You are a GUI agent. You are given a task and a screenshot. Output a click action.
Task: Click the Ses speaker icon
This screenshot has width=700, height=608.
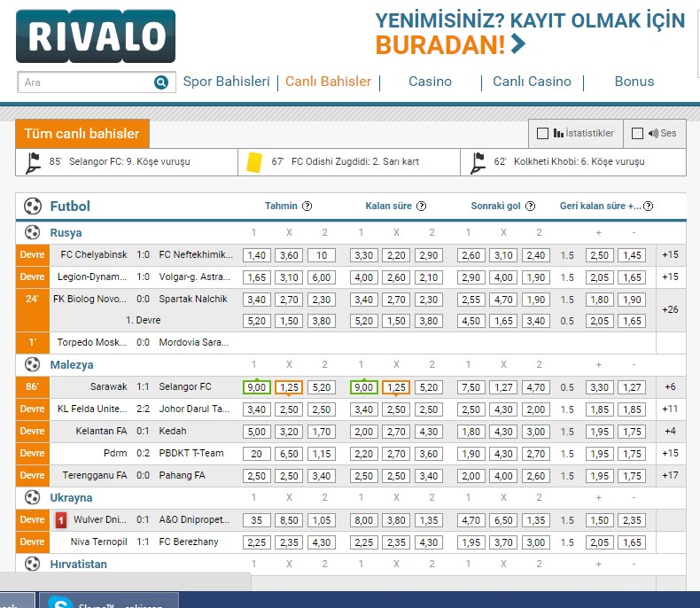653,133
